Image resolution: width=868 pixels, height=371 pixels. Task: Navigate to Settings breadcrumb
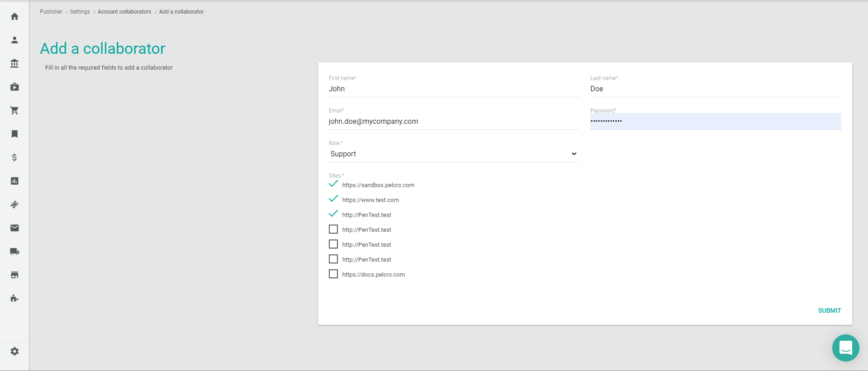(x=80, y=12)
